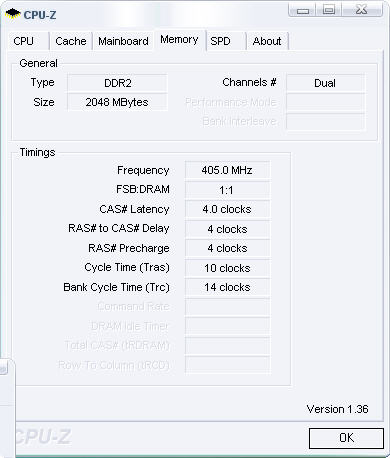Click the empty Row To Column field
The width and height of the screenshot is (390, 458).
(x=227, y=365)
